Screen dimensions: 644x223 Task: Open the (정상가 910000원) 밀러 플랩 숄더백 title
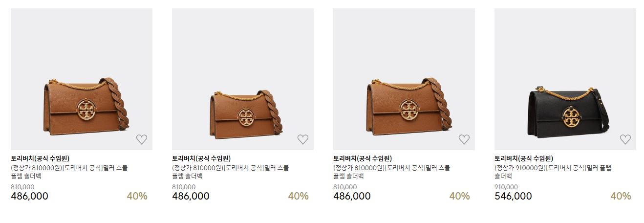[x=553, y=172]
